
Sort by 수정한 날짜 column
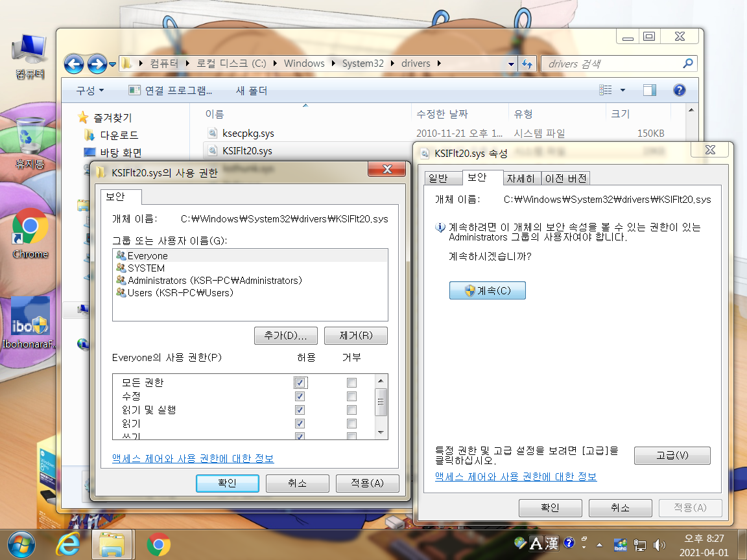[x=460, y=114]
